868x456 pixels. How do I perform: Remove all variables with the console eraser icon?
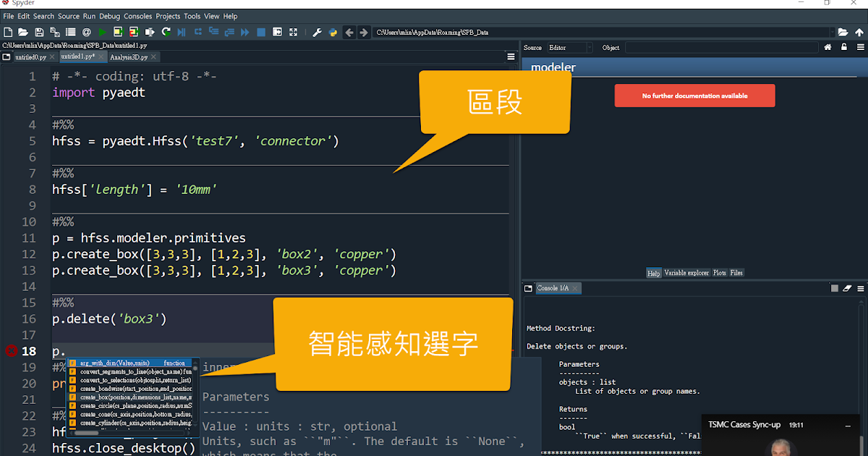point(847,287)
